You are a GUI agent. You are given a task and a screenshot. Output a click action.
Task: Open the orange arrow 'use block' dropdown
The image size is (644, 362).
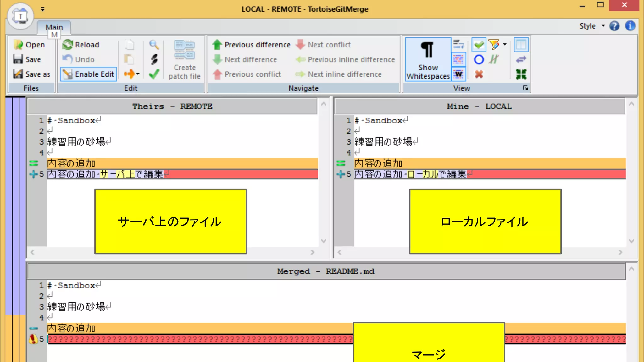138,74
